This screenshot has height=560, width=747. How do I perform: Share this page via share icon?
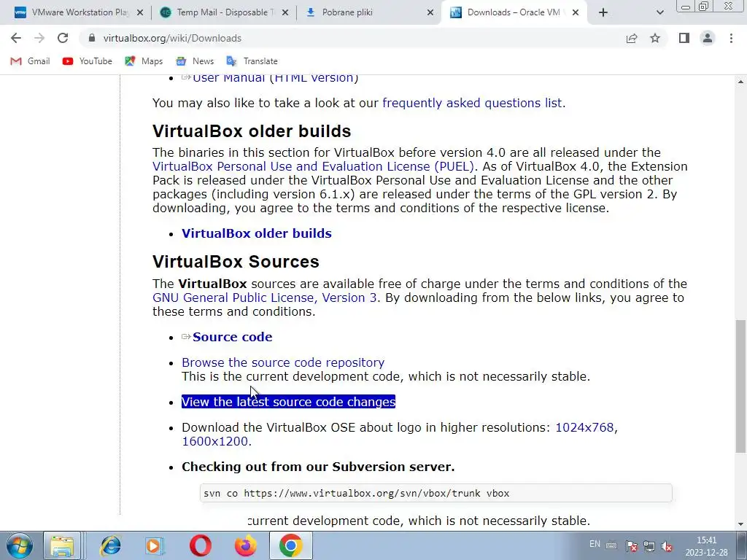(x=632, y=38)
